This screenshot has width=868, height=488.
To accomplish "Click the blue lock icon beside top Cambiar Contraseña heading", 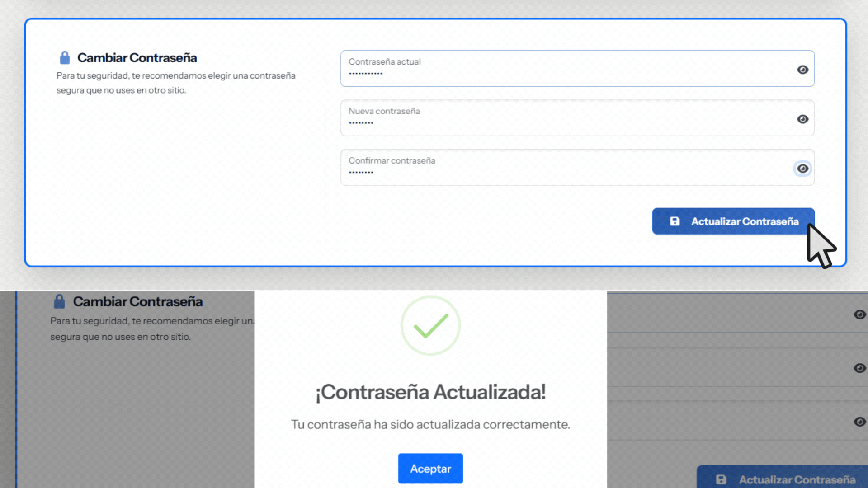I will pyautogui.click(x=65, y=58).
